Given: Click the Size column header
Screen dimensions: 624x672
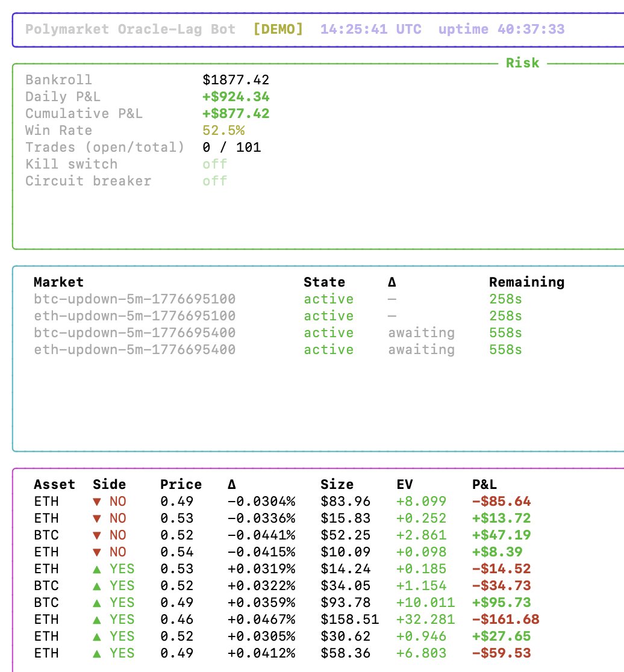Looking at the screenshot, I should point(337,484).
